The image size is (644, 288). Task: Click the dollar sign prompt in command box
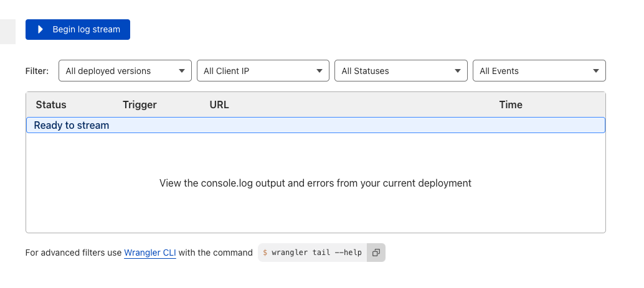click(265, 253)
